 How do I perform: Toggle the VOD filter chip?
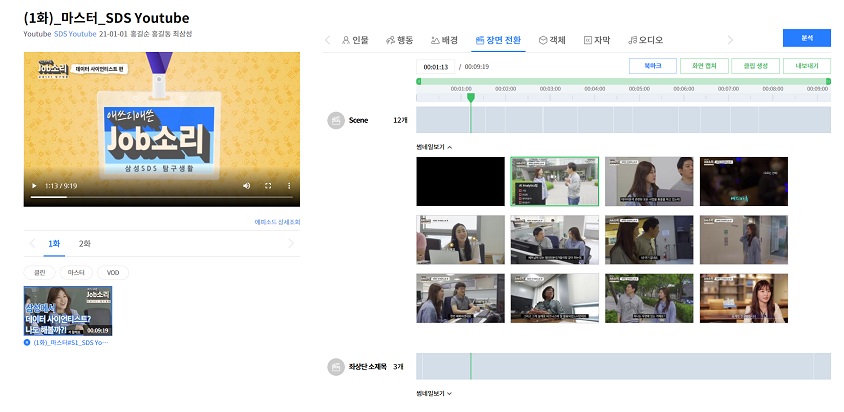click(x=112, y=272)
